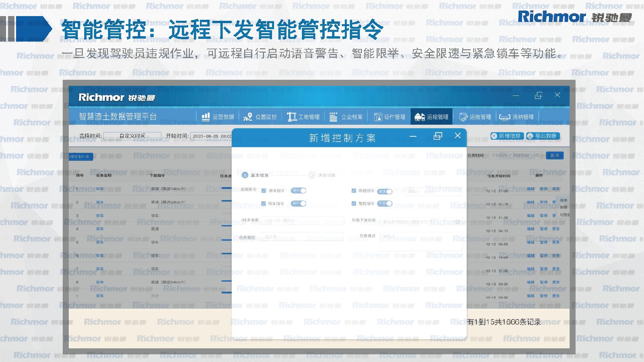Restore the main Richmor platform window
The width and height of the screenshot is (644, 362).
click(538, 96)
